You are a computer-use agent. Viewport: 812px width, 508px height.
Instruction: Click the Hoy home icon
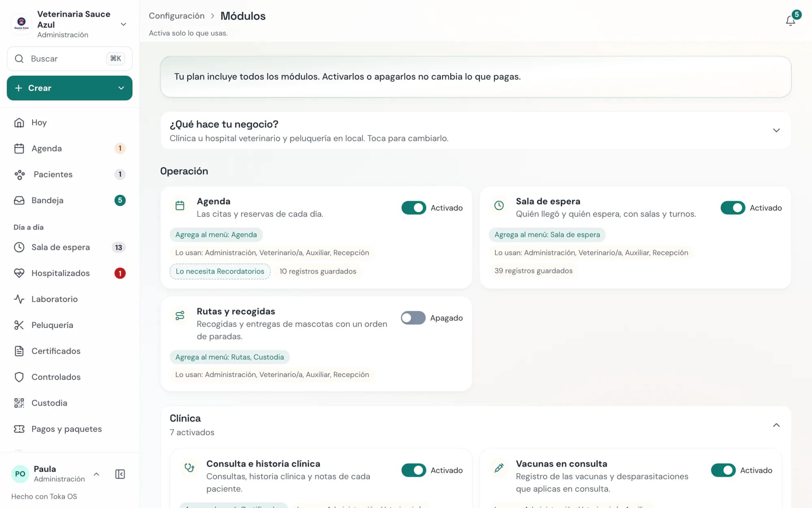click(19, 122)
